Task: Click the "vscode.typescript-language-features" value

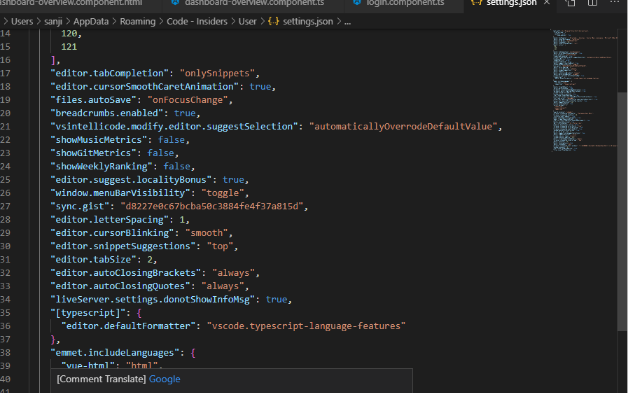Action: [306, 326]
